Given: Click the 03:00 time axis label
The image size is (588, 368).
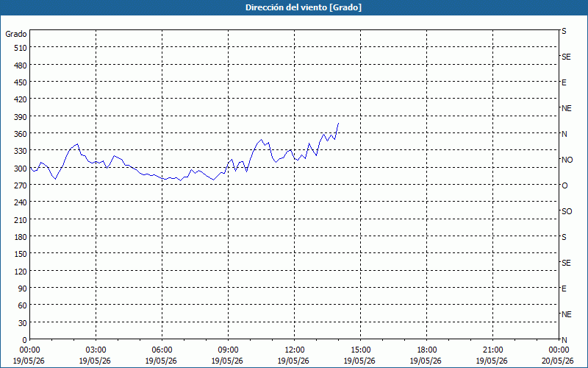Looking at the screenshot, I should (96, 350).
